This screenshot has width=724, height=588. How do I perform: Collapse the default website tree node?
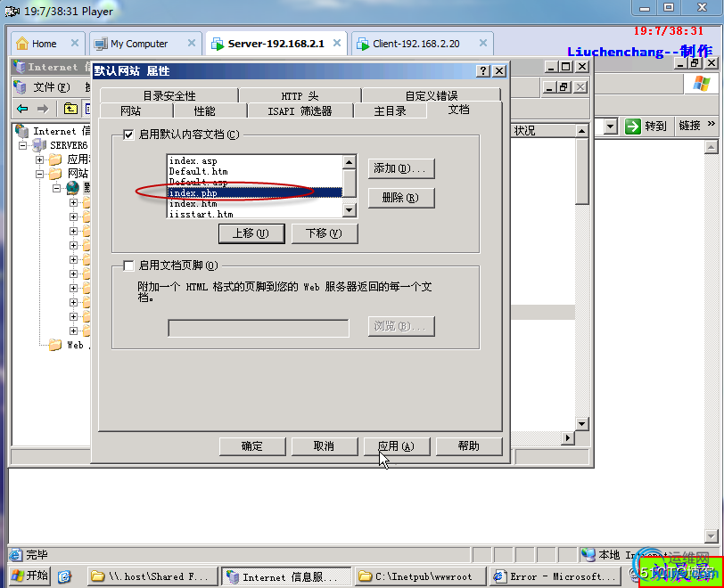[x=56, y=188]
